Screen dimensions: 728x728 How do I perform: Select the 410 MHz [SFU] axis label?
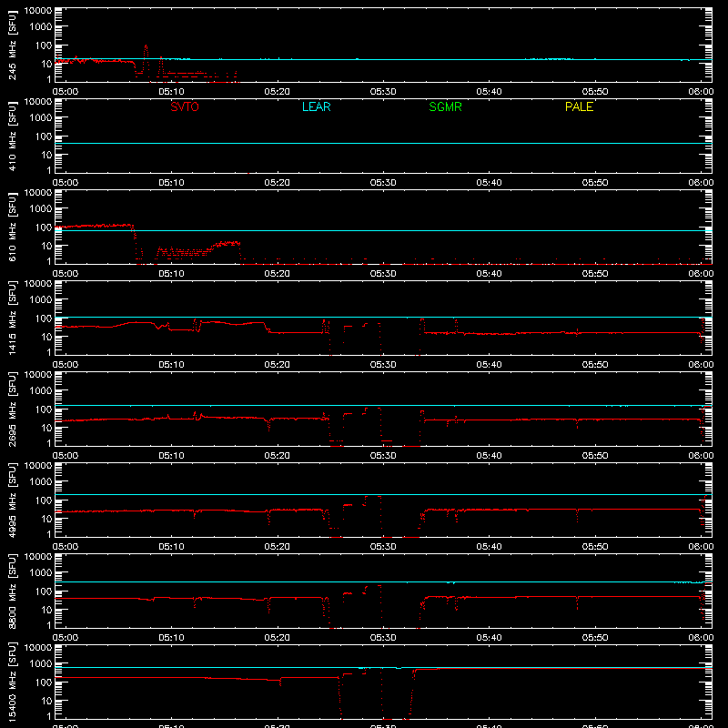[12, 136]
